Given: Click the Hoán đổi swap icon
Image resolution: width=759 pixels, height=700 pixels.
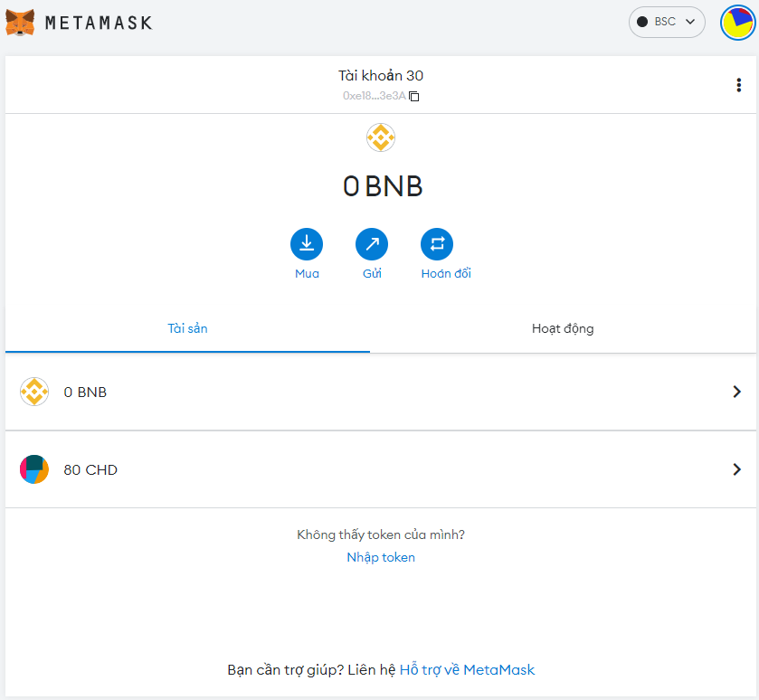Looking at the screenshot, I should [x=437, y=244].
